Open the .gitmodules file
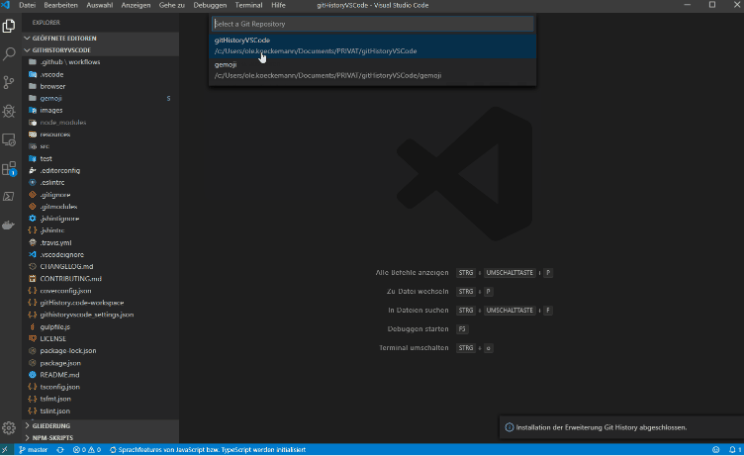This screenshot has height=456, width=744. point(101,206)
